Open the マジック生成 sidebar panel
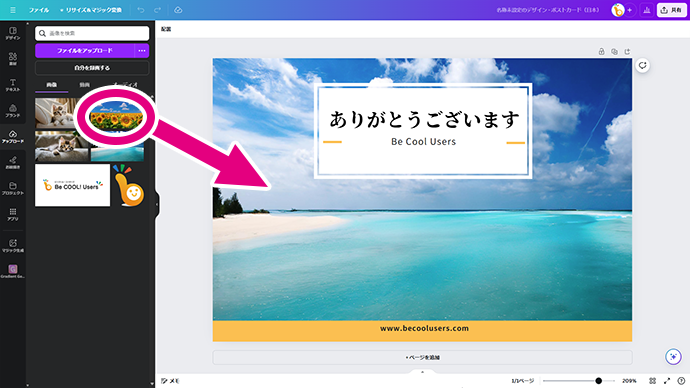Screen dimensions: 690x388 [13, 245]
